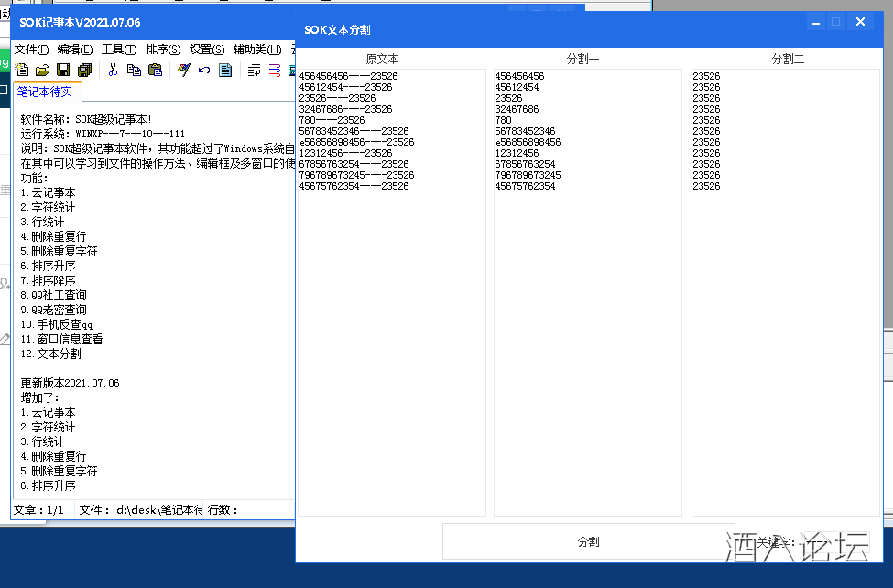Click the Copy icon in toolbar
The height and width of the screenshot is (588, 893).
click(x=134, y=71)
